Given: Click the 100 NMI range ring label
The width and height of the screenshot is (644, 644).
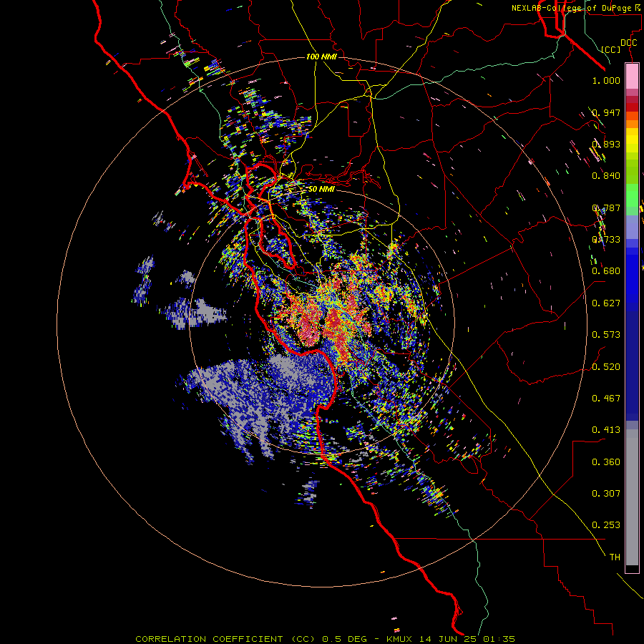Looking at the screenshot, I should click(321, 57).
